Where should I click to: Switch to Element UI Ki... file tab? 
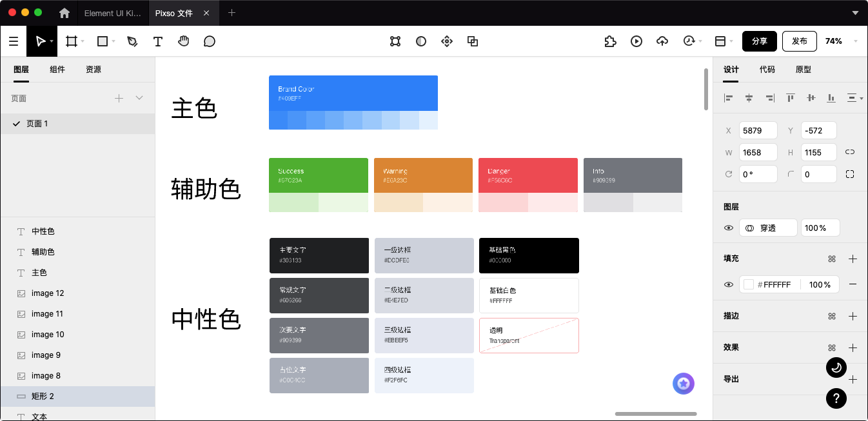112,13
